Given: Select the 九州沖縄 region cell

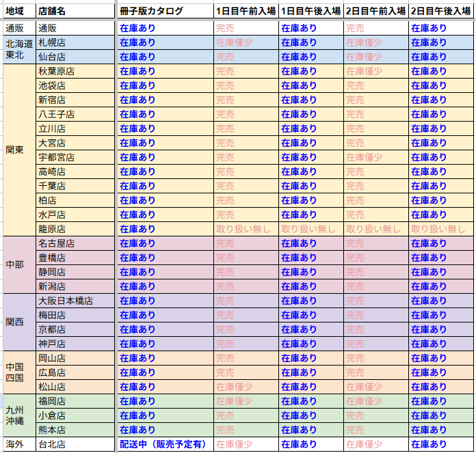Looking at the screenshot, I should 19,415.
